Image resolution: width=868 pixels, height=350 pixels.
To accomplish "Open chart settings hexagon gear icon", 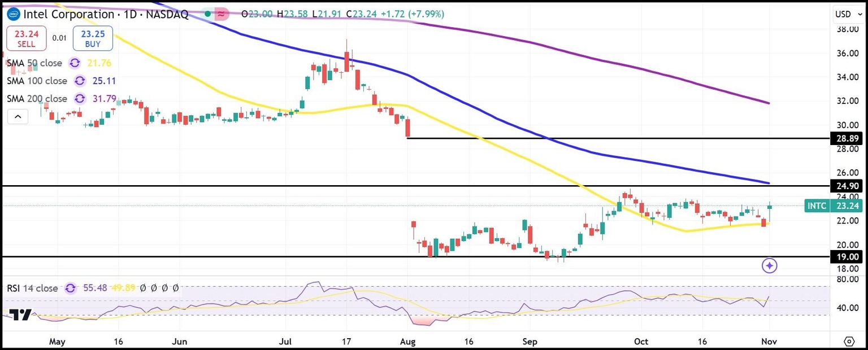I will tap(849, 341).
